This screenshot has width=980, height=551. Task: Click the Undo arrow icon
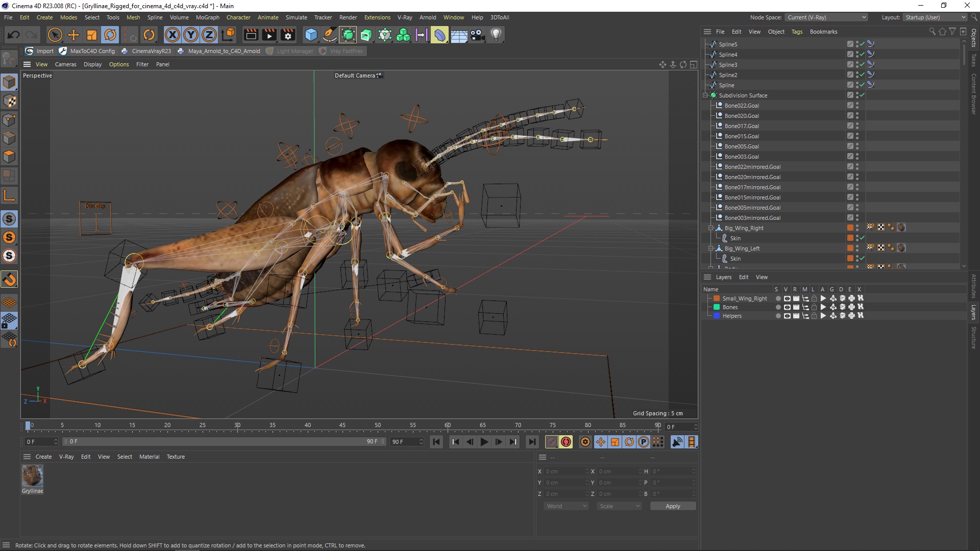(x=14, y=35)
